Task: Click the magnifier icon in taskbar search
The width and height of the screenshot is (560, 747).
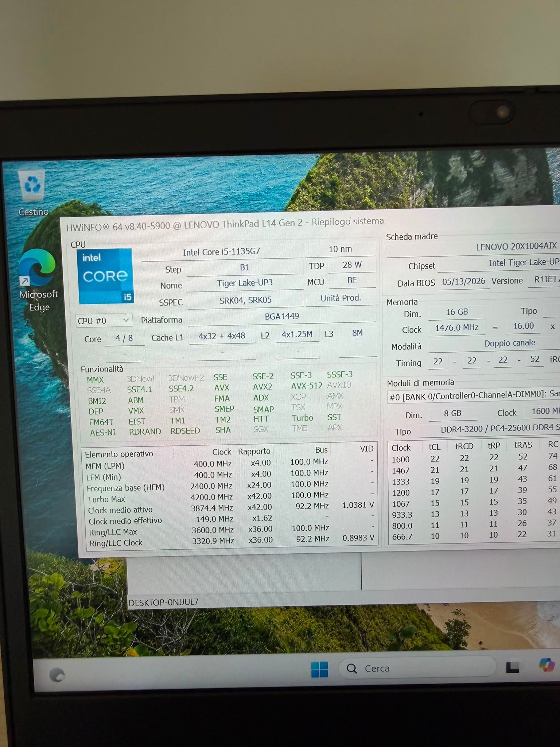Action: click(352, 669)
